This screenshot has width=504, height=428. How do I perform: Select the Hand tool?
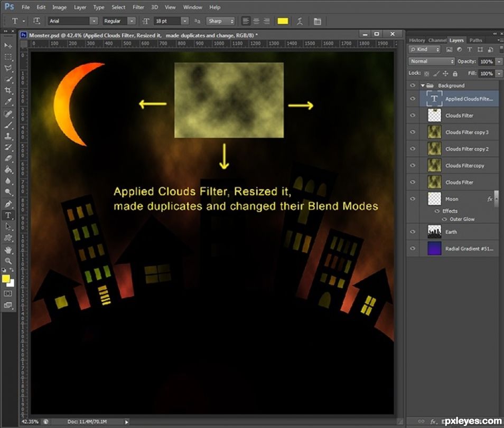pos(8,250)
